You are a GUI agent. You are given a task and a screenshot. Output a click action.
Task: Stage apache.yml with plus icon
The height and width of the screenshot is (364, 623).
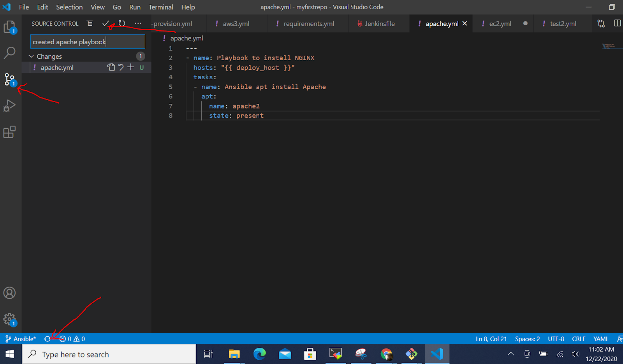tap(131, 67)
